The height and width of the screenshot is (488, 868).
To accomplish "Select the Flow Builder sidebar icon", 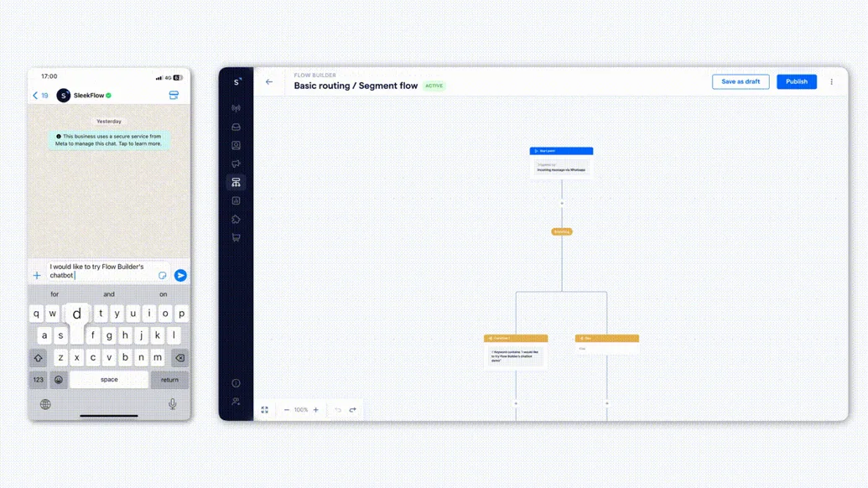I will click(x=236, y=182).
